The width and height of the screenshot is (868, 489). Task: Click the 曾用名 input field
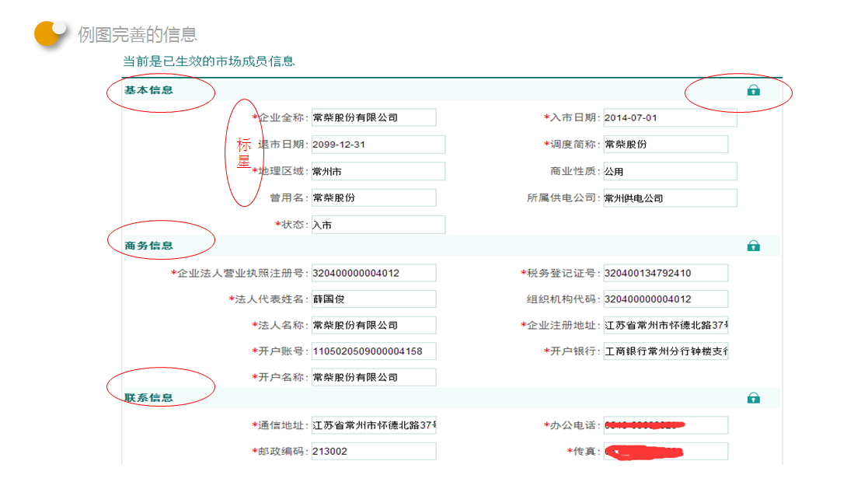(x=374, y=198)
